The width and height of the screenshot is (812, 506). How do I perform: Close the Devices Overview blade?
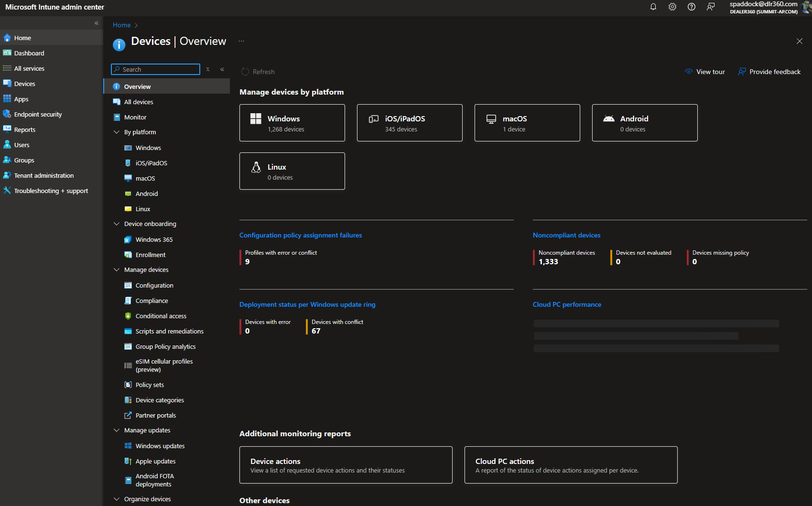point(800,41)
